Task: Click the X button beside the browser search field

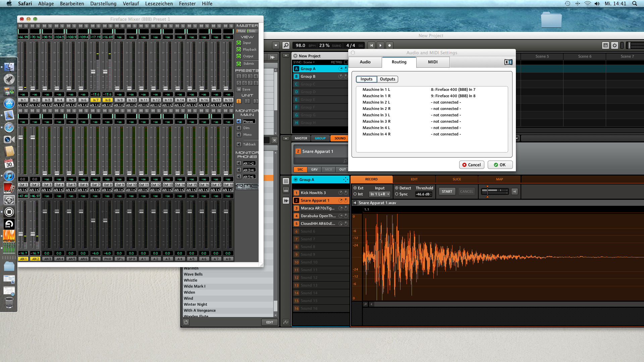Action: tap(274, 140)
